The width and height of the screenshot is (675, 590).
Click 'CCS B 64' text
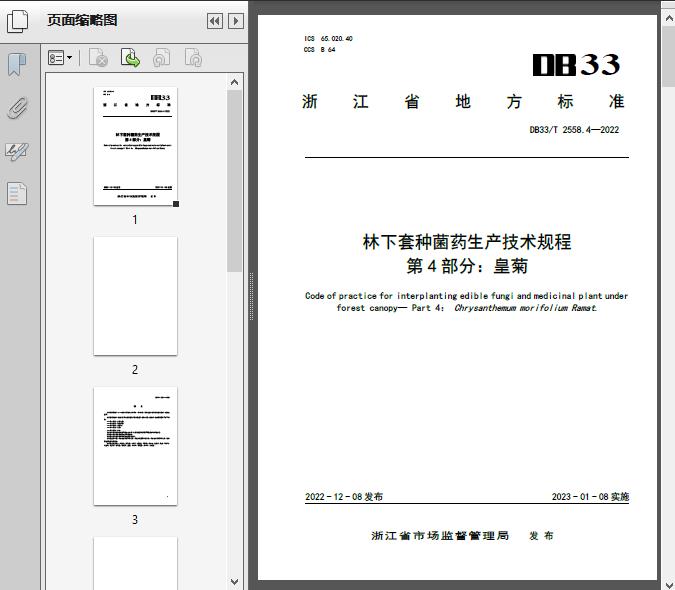(x=319, y=49)
